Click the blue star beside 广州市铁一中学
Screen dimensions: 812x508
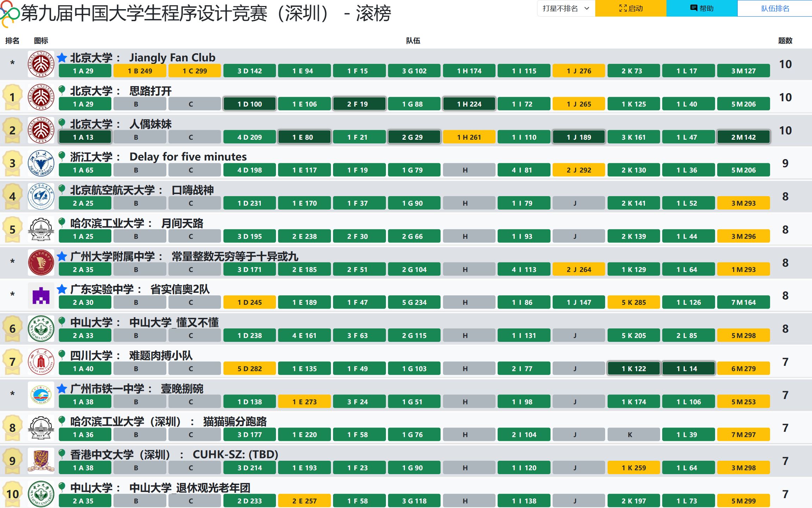click(x=62, y=388)
